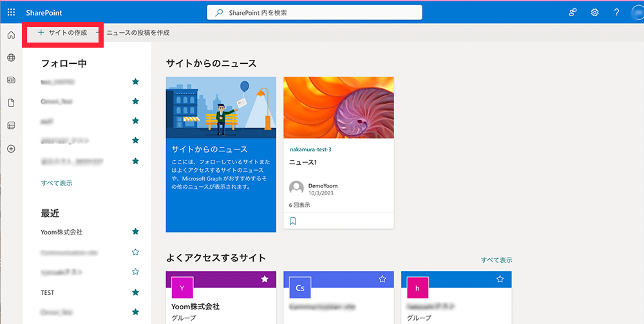Click DemoYoom's grey avatar icon

point(296,188)
